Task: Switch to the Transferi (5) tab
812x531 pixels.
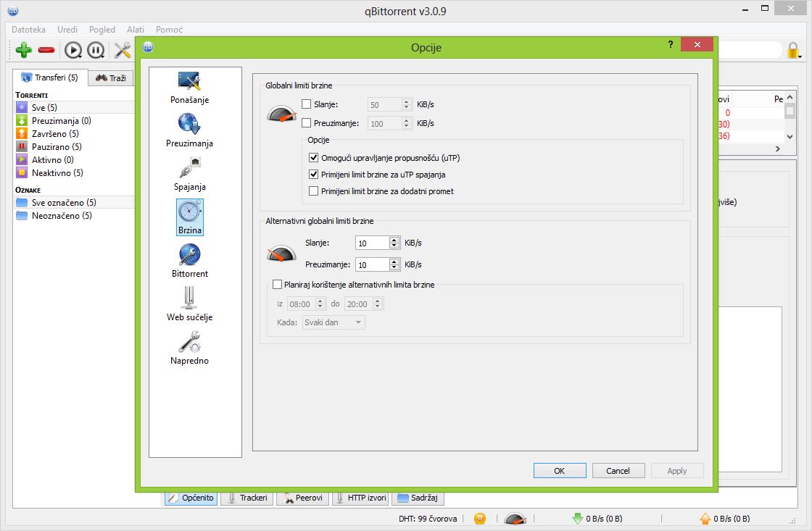Action: [x=50, y=78]
